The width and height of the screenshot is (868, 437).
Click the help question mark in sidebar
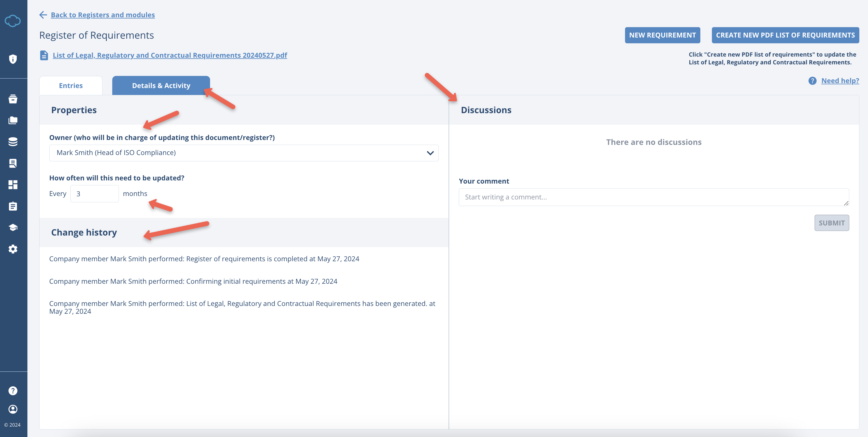tap(13, 391)
